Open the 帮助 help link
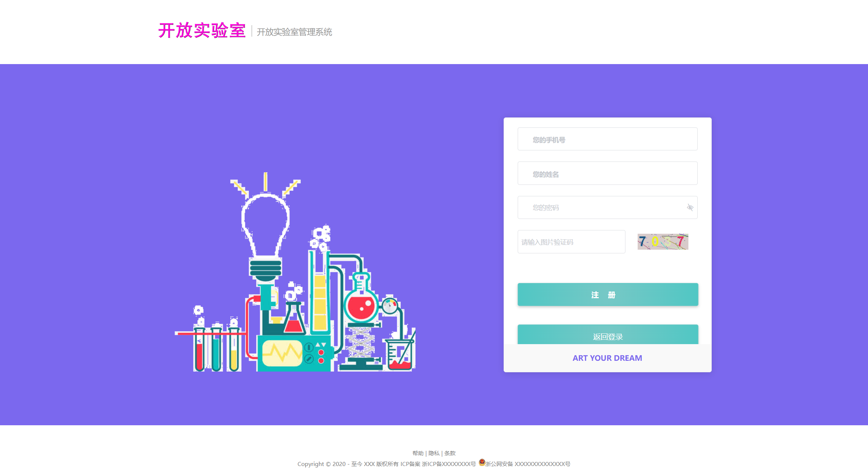This screenshot has width=868, height=476. tap(418, 453)
